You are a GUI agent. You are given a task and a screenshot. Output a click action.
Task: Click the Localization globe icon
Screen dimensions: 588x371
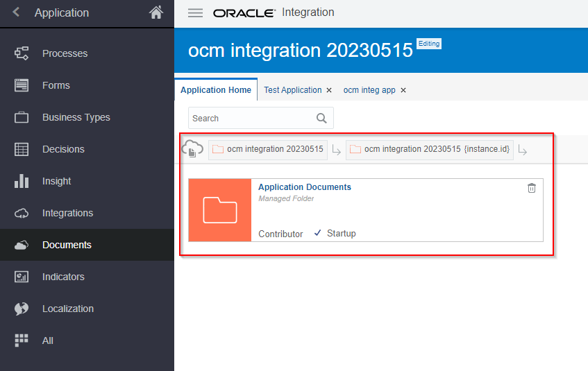(22, 309)
